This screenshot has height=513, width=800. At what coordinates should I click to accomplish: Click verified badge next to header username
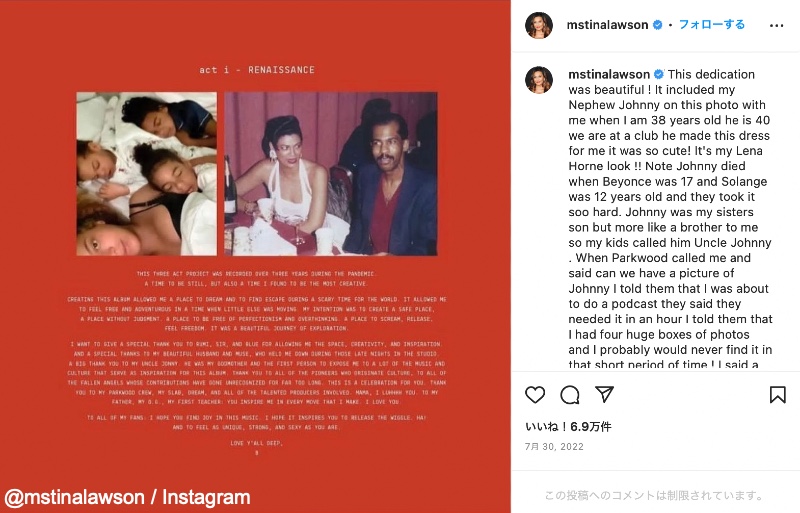coord(658,25)
